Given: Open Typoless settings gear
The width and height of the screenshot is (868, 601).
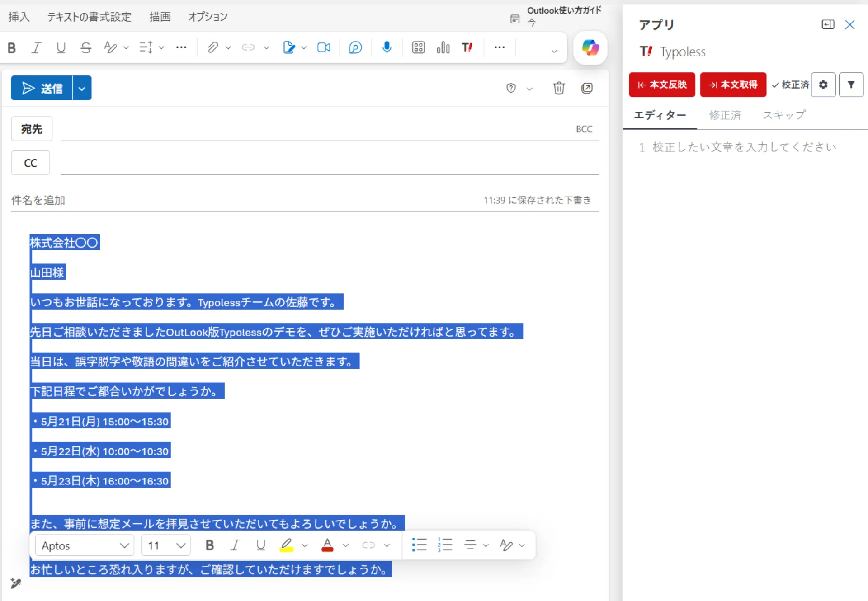Looking at the screenshot, I should (x=823, y=85).
